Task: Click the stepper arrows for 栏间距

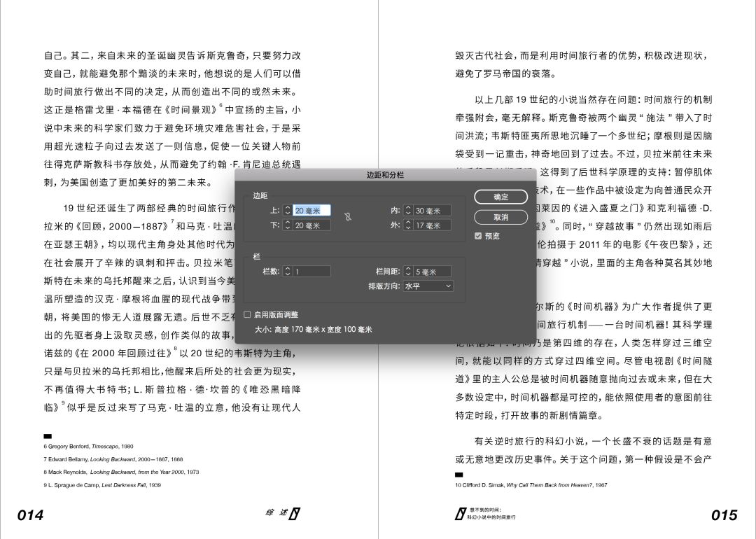Action: tap(408, 272)
